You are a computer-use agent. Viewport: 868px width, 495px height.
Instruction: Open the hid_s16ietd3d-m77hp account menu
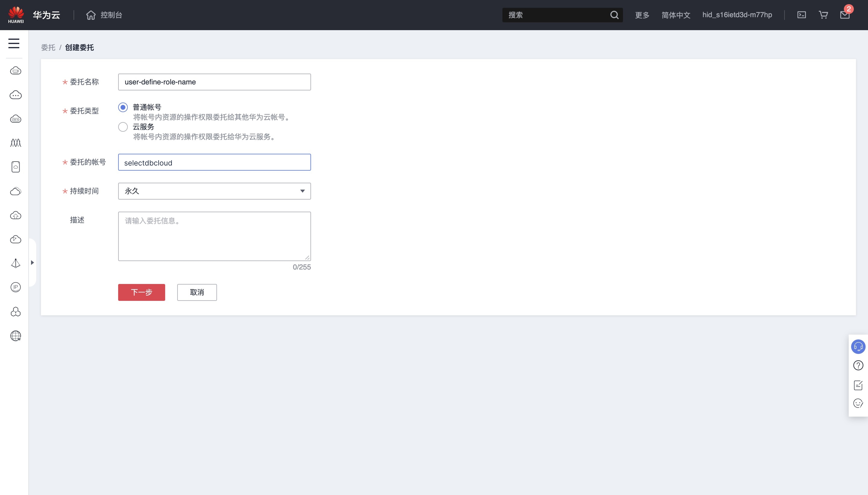click(x=737, y=15)
